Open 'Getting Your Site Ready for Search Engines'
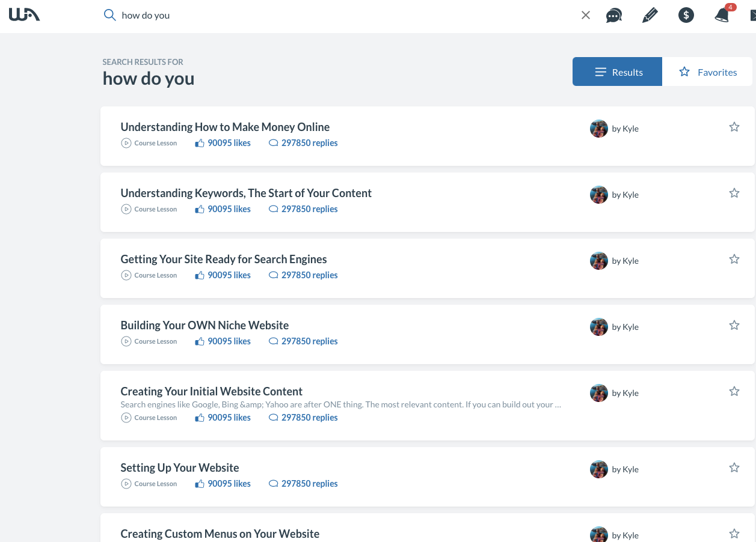The image size is (756, 542). point(224,259)
